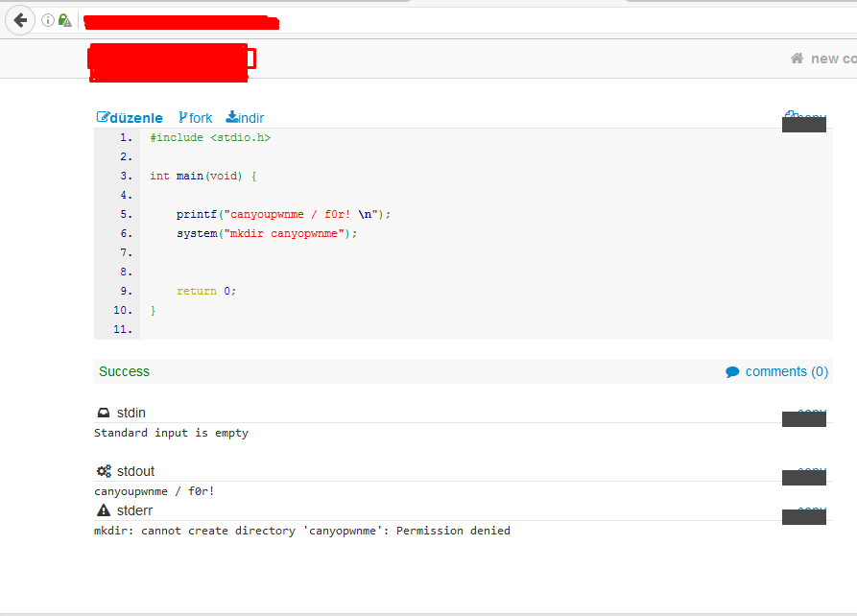Click the stdout gears icon
This screenshot has height=616, width=857.
point(104,471)
